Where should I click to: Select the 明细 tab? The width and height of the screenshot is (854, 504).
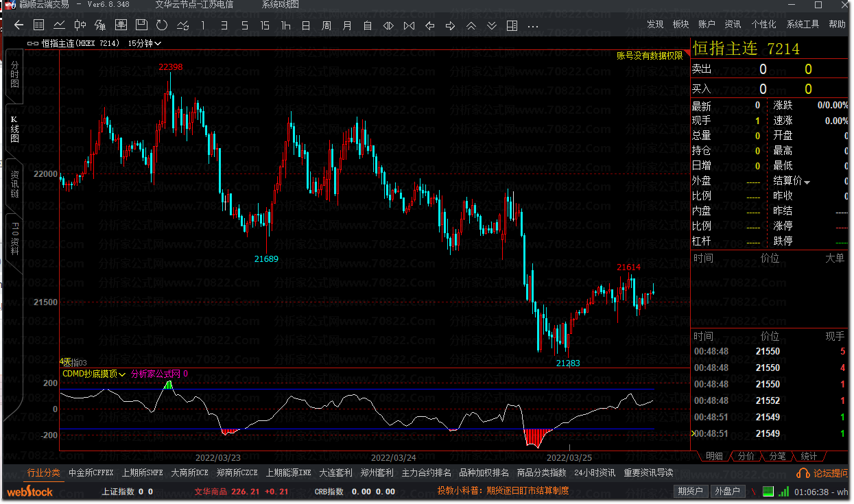(x=713, y=456)
